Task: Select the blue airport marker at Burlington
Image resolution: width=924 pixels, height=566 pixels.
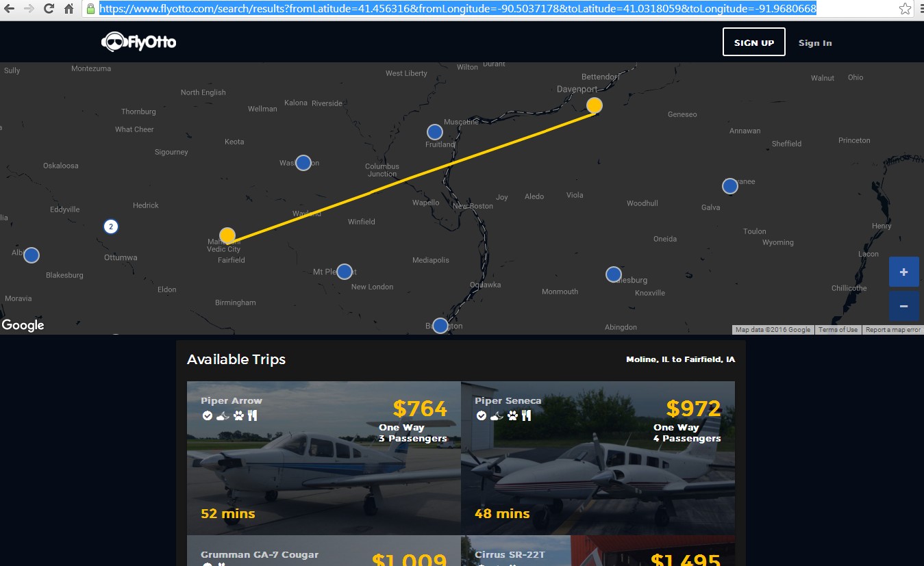Action: tap(440, 326)
